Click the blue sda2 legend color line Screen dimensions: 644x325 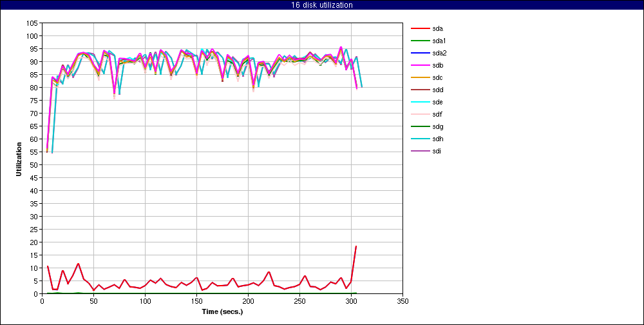coord(420,53)
